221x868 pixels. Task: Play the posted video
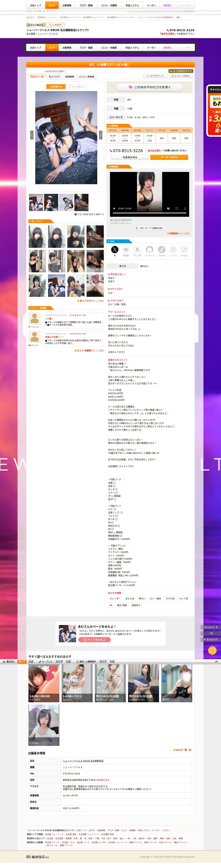coord(114,209)
